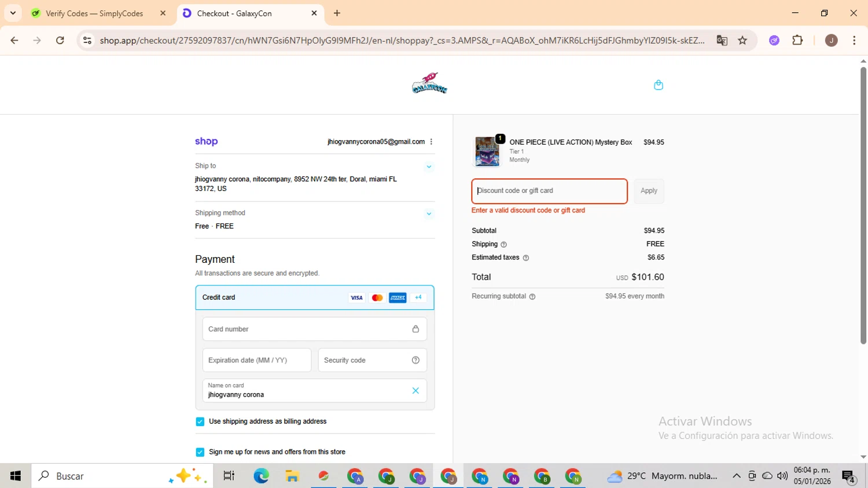Image resolution: width=868 pixels, height=488 pixels.
Task: Open Chrome three-dot menu
Action: (x=854, y=41)
